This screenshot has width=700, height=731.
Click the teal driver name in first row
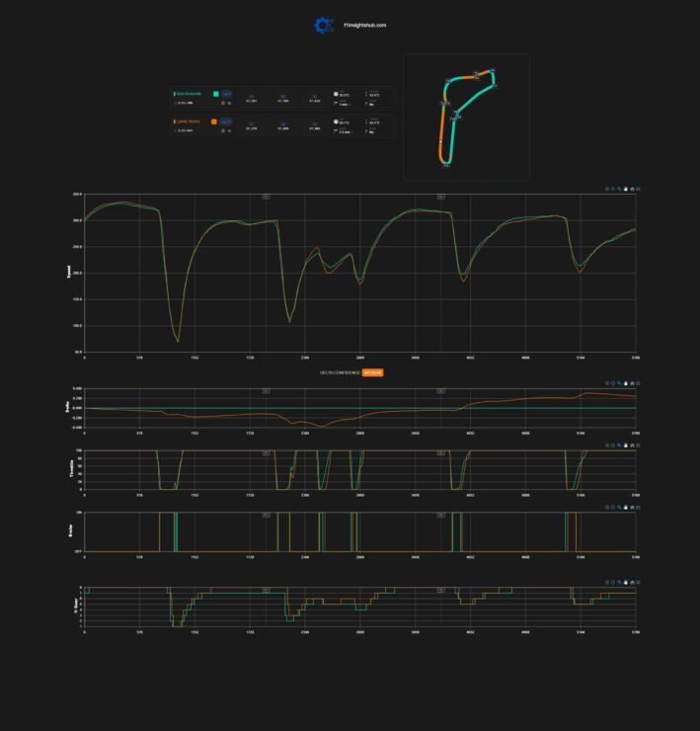[x=189, y=94]
